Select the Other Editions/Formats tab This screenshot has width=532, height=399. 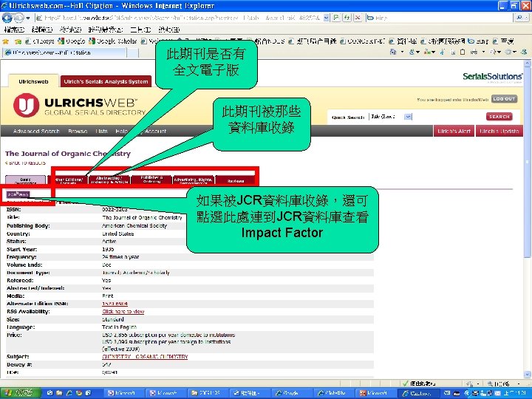(68, 180)
